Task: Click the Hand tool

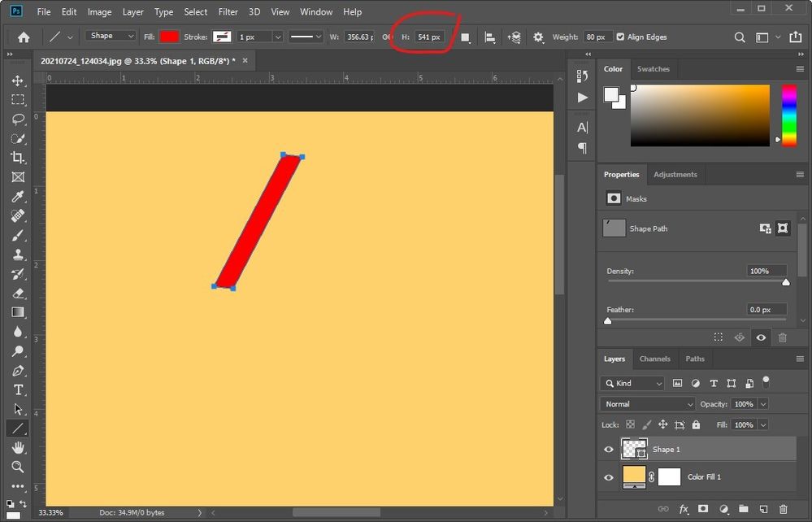Action: click(18, 447)
